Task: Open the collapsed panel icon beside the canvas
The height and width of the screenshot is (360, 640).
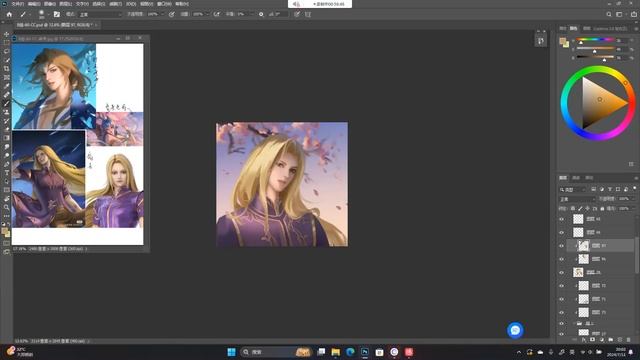Action: (541, 41)
